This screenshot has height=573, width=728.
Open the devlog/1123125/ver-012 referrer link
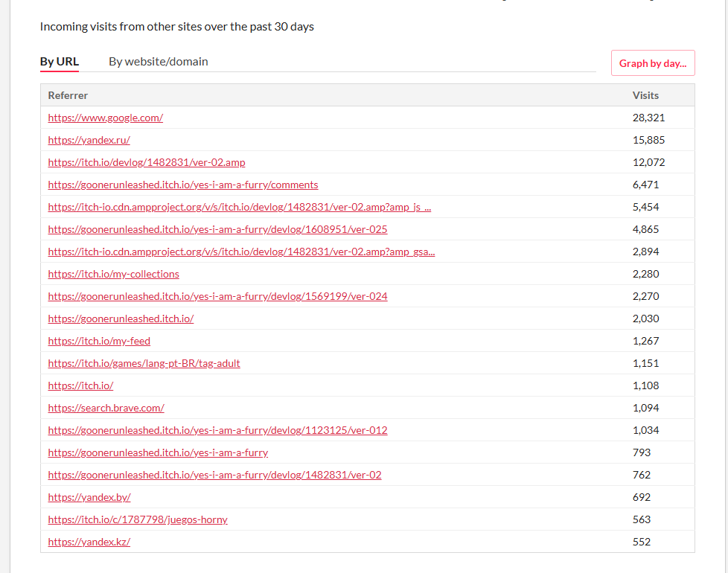point(218,430)
